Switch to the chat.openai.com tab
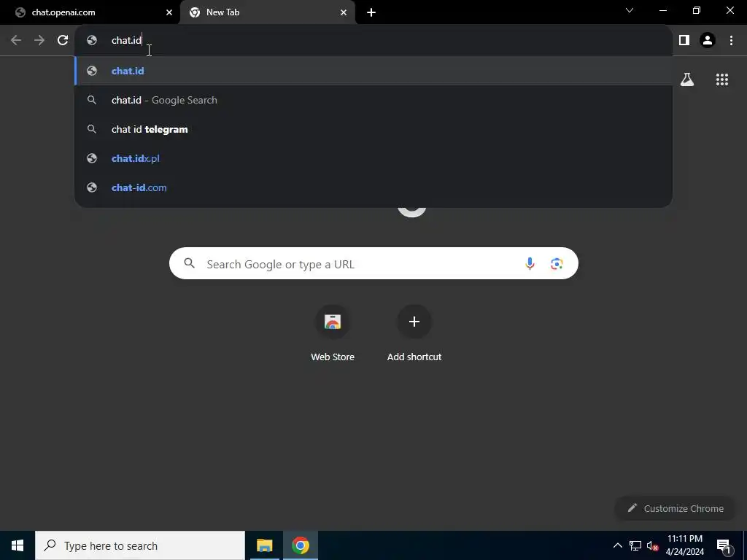This screenshot has height=560, width=747. click(90, 12)
